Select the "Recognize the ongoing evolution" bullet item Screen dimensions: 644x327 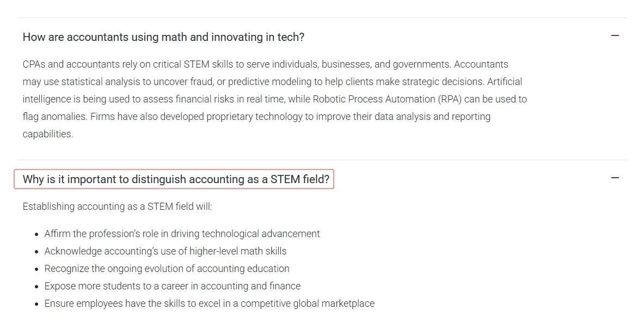pos(167,269)
